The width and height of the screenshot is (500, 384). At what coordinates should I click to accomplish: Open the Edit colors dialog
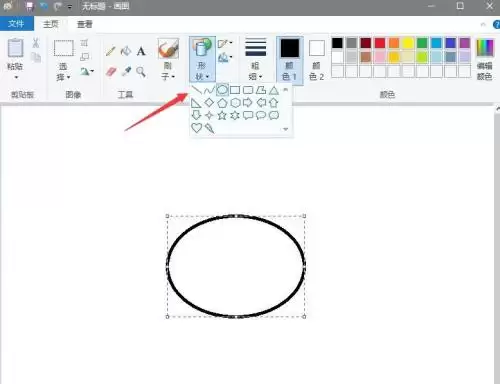[485, 59]
